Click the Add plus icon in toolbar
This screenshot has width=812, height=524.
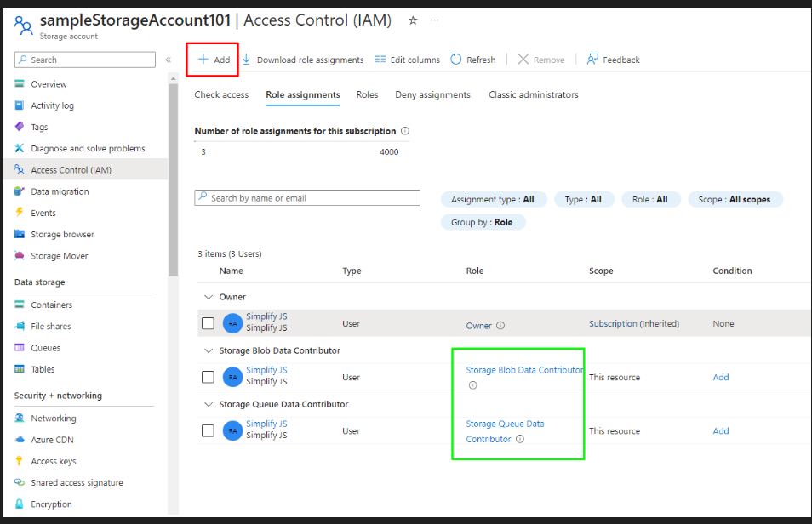[203, 59]
